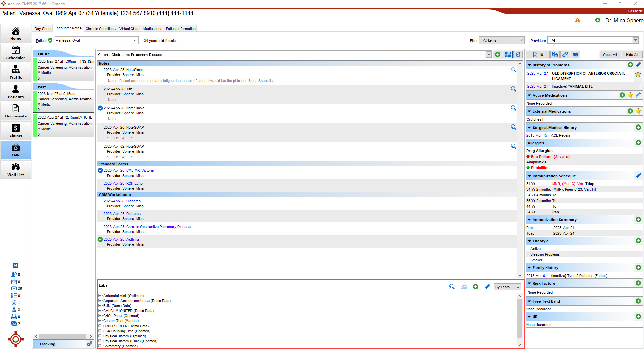Switch to the Virtual Chart tab
644x349 pixels.
pos(129,29)
